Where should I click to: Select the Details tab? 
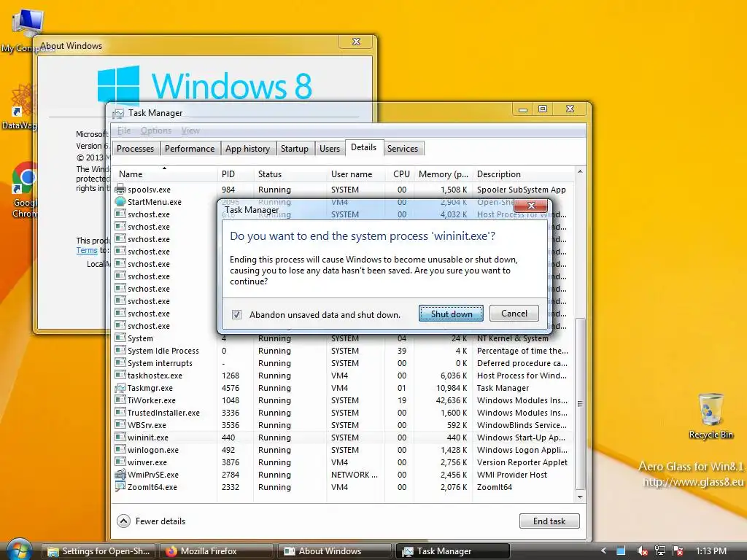coord(363,147)
